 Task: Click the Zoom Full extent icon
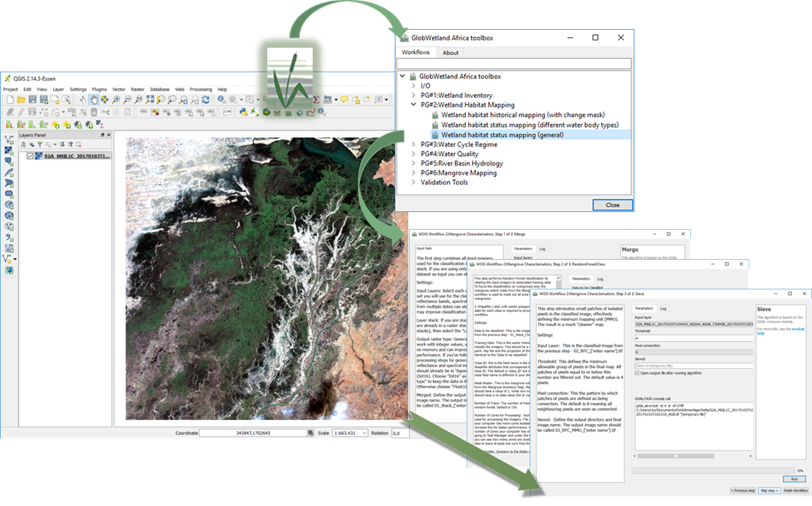pos(149,99)
